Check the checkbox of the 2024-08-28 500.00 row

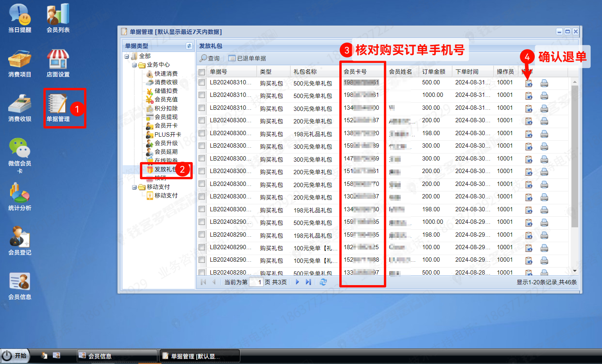[x=202, y=273]
